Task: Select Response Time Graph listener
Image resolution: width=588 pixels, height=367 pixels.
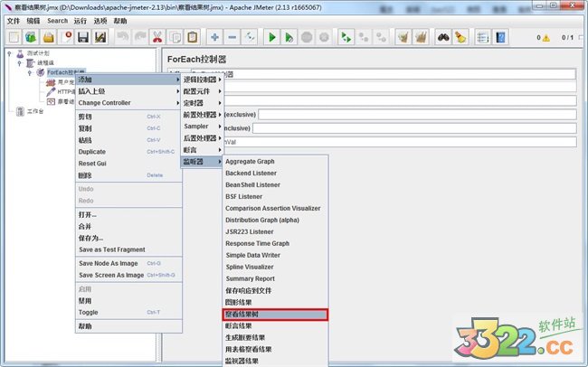Action: point(275,243)
